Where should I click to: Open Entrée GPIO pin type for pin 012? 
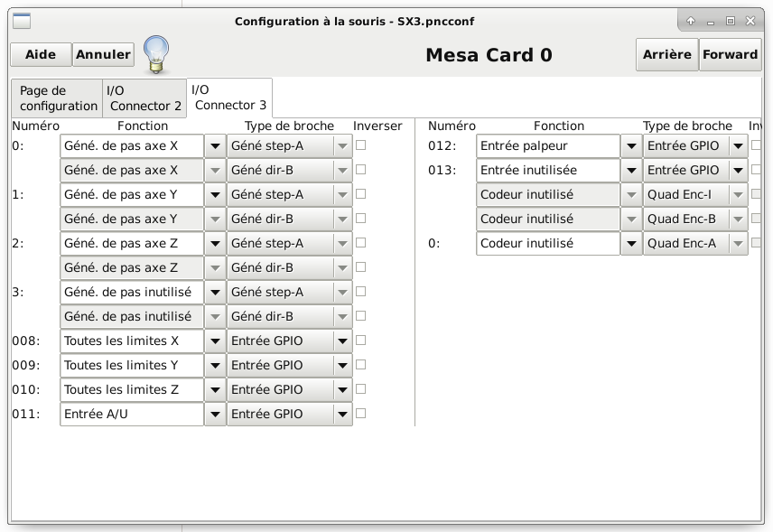coord(695,146)
